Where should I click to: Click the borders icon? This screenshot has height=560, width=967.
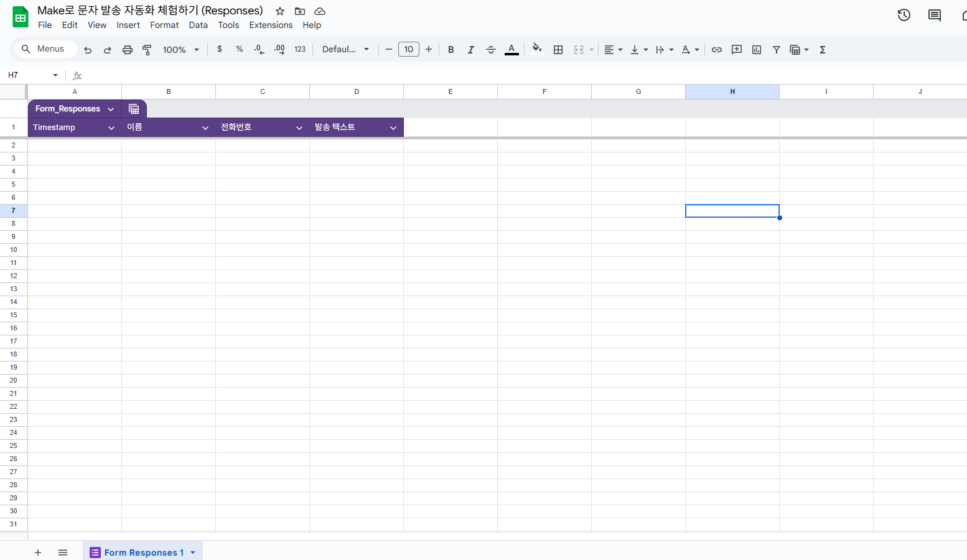558,50
